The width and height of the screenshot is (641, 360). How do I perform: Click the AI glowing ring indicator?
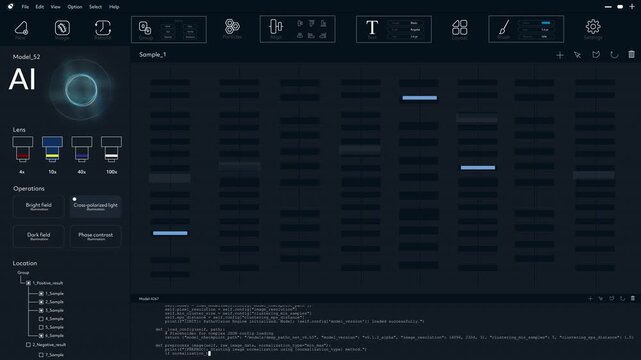pos(81,90)
